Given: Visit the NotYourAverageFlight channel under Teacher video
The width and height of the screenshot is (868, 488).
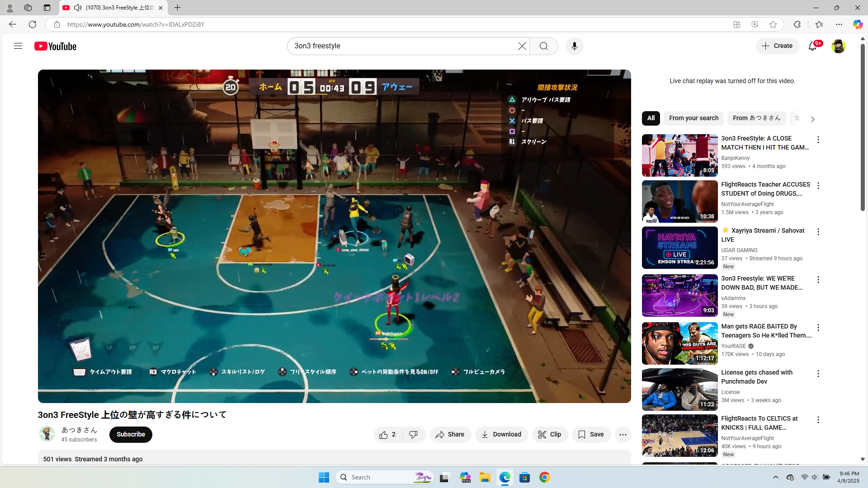Looking at the screenshot, I should tap(748, 204).
